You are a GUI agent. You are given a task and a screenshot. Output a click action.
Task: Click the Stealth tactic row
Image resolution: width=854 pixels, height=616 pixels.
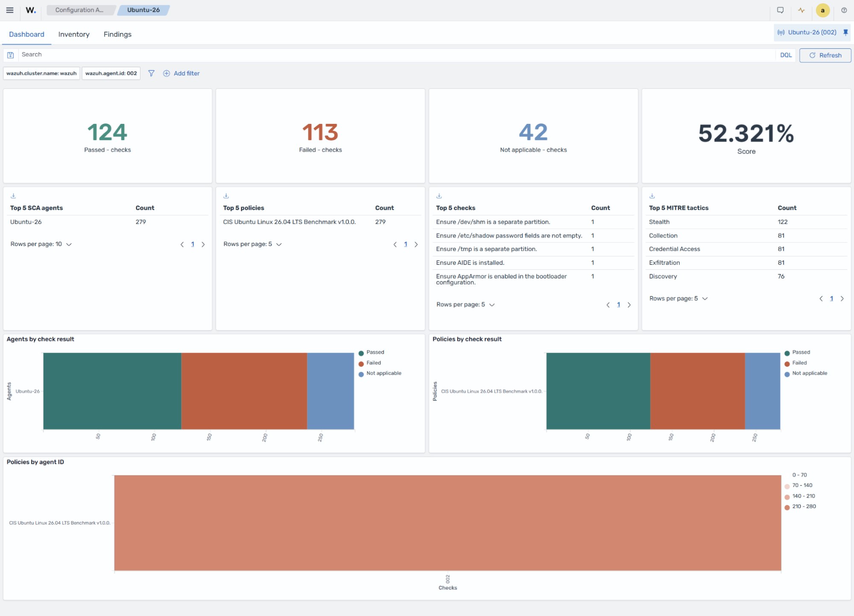[746, 222]
